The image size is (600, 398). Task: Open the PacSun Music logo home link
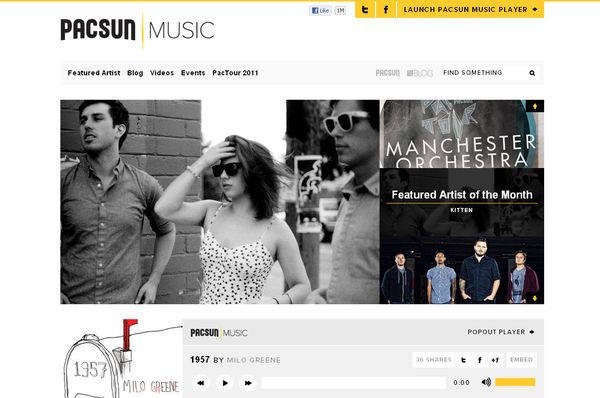137,30
